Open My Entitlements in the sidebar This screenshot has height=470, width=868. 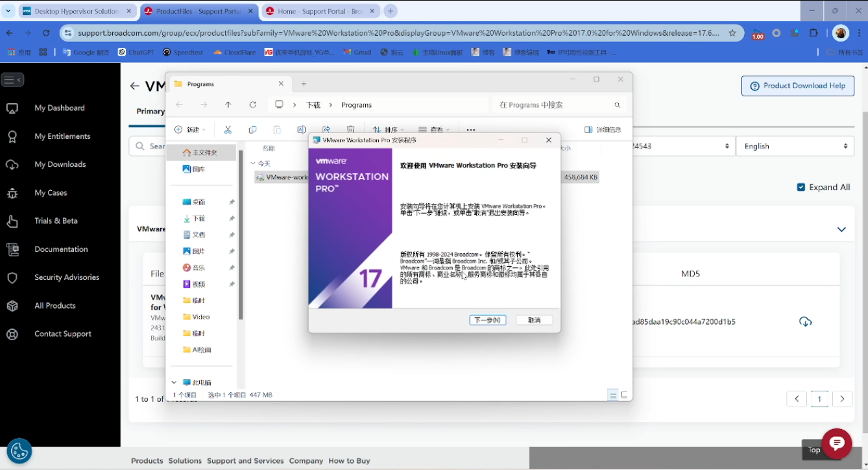tap(62, 136)
